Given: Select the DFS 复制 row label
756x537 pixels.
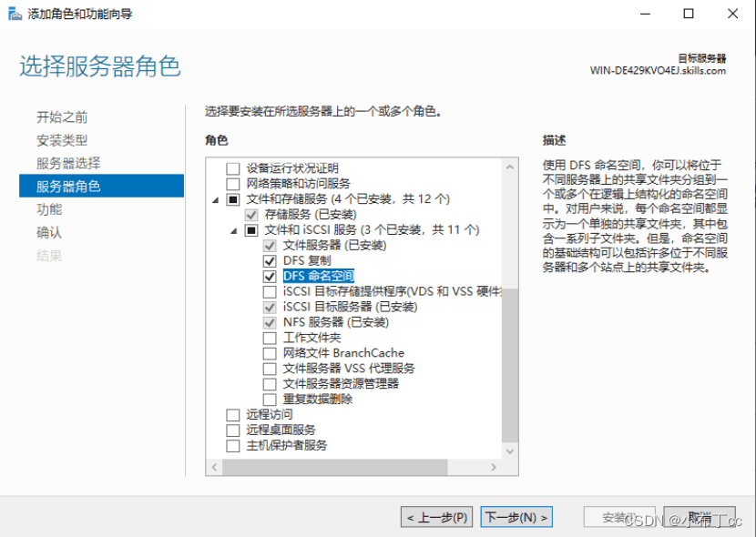Looking at the screenshot, I should [307, 261].
